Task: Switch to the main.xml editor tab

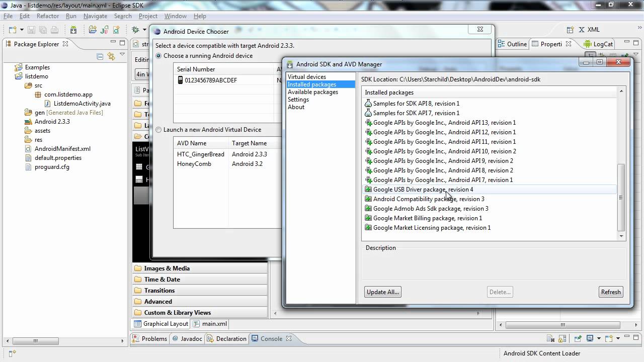Action: pos(210,324)
